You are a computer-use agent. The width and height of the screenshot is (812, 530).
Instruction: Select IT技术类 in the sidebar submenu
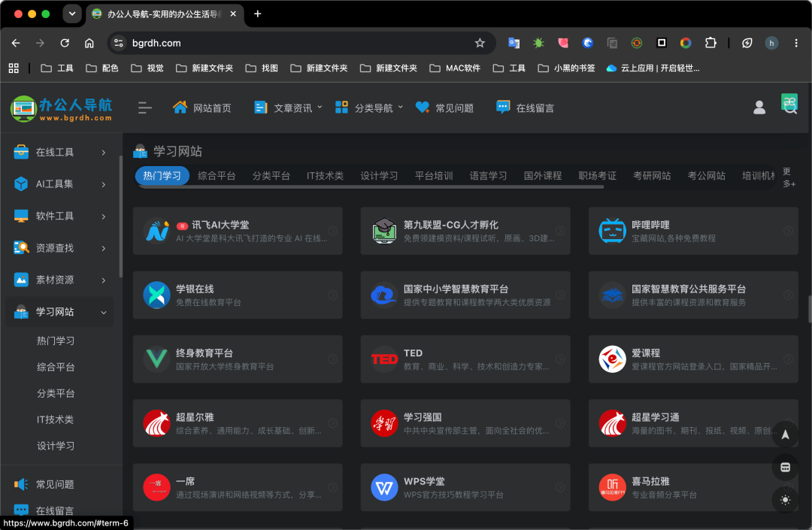[55, 419]
